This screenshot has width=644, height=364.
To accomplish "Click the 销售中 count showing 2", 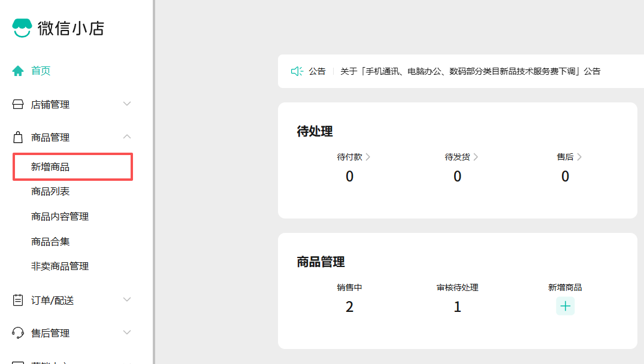I will pos(349,307).
